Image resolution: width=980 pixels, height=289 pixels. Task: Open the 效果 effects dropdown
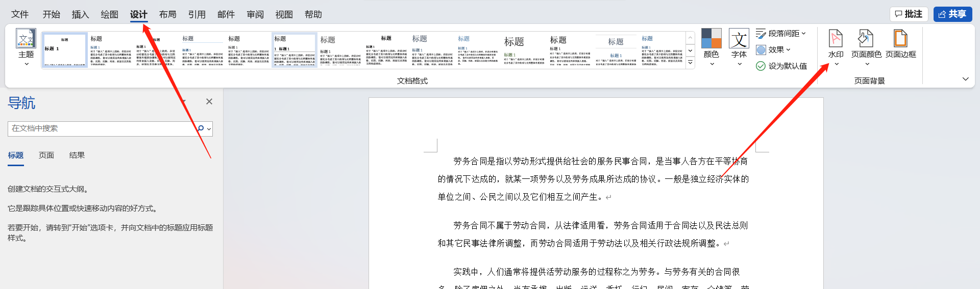coord(773,50)
